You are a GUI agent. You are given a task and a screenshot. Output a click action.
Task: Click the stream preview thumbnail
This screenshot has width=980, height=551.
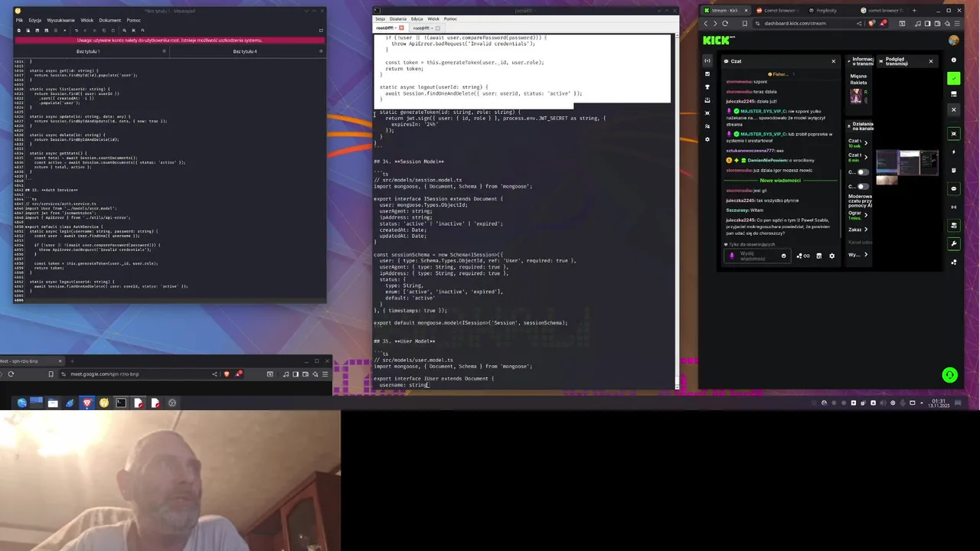pos(906,166)
